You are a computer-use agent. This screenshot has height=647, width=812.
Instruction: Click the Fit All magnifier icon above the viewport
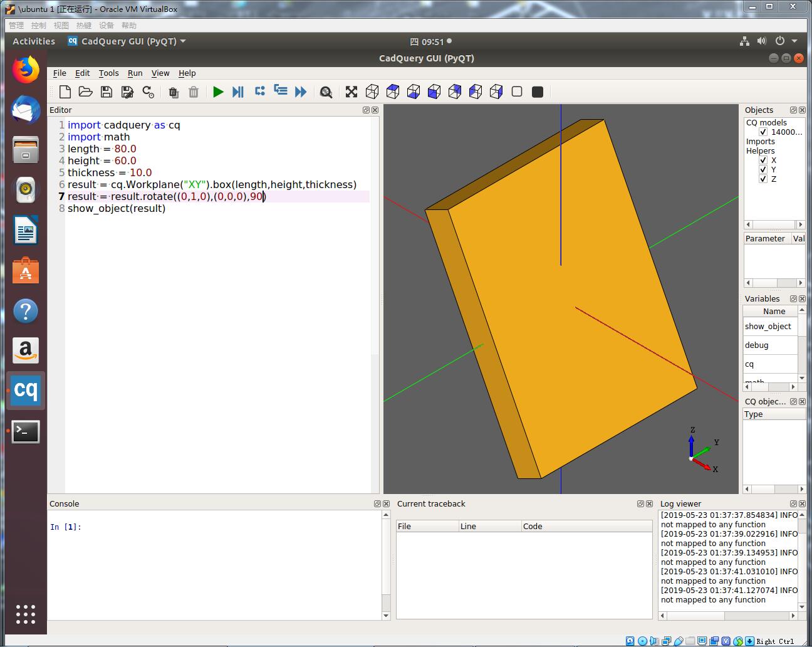click(326, 92)
